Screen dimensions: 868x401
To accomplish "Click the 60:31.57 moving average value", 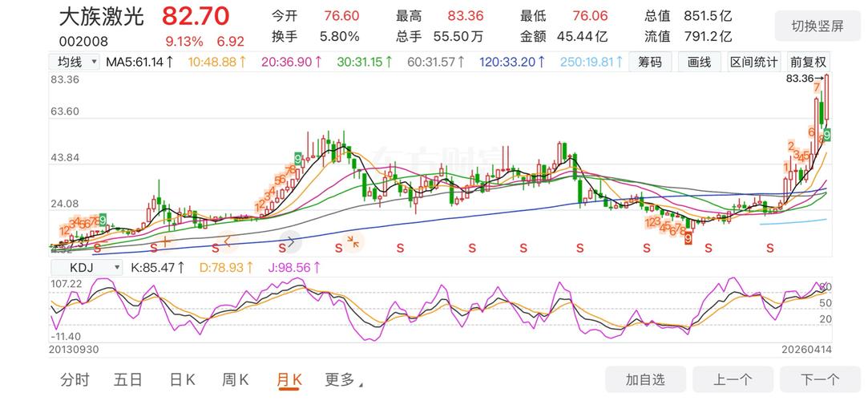I will [x=436, y=62].
